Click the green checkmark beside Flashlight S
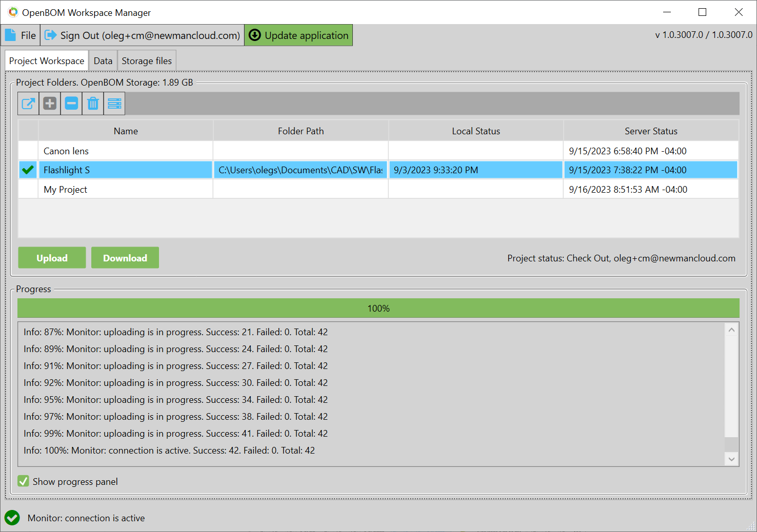 (28, 170)
